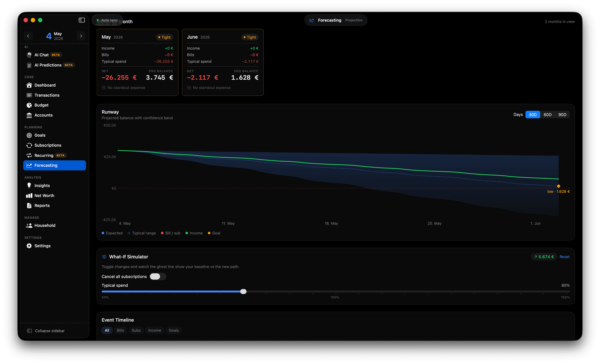This screenshot has height=364, width=600.
Task: Click the Reset link
Action: [x=564, y=257]
